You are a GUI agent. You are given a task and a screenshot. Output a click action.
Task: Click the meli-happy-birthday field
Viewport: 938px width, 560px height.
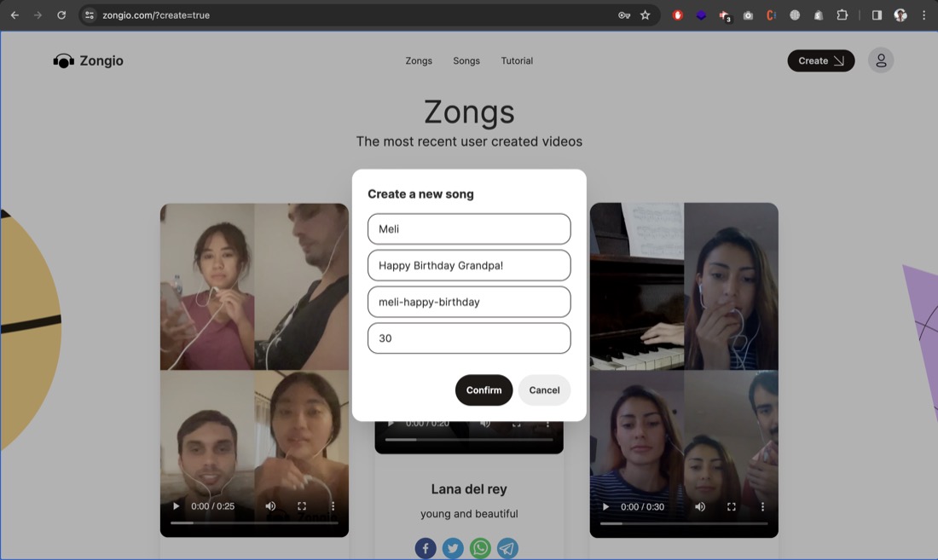click(469, 302)
